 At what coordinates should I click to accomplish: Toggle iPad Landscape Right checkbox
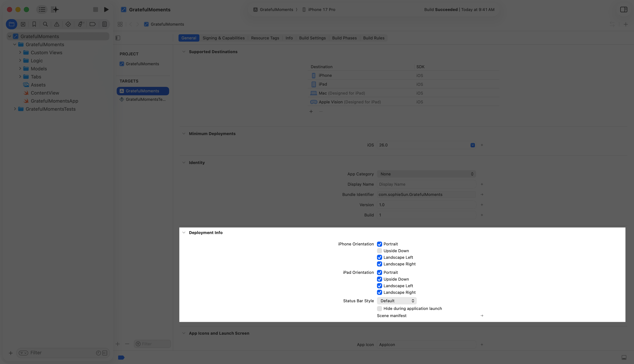pyautogui.click(x=380, y=293)
